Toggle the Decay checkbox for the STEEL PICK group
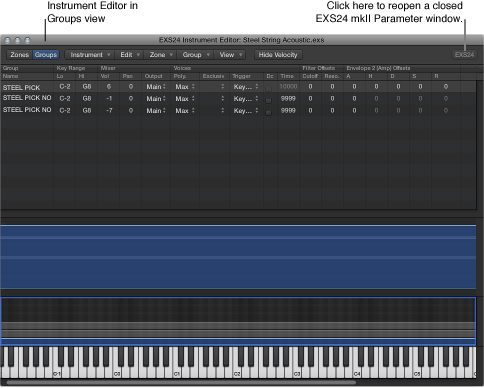Screen dimensions: 484x388 (x=268, y=89)
